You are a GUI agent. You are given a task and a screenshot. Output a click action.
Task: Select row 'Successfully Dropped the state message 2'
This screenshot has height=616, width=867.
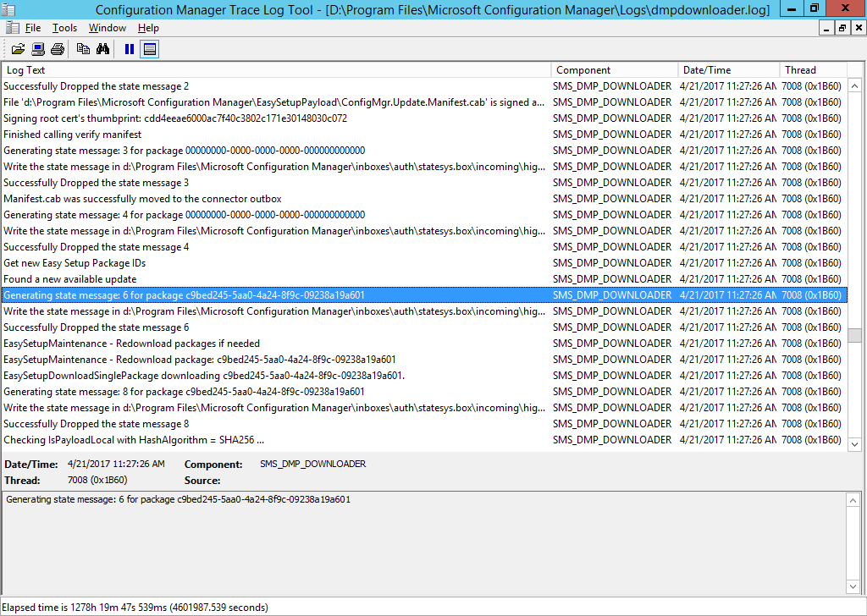424,86
